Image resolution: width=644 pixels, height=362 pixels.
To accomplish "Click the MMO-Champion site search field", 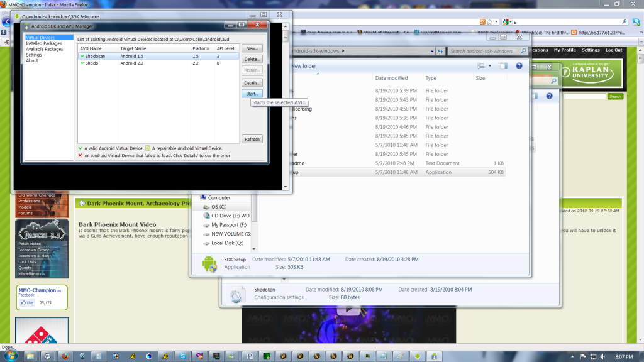I will [x=584, y=96].
